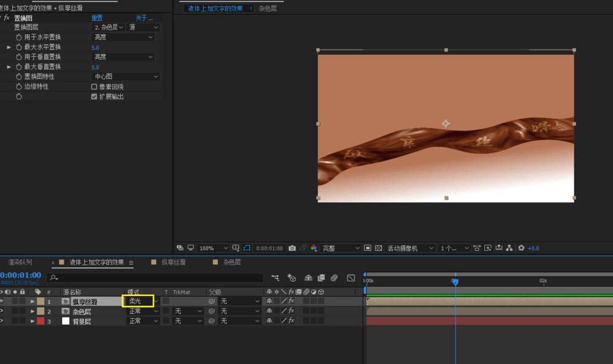This screenshot has height=364, width=613.
Task: Click the reset exposure icon
Action: click(x=522, y=248)
